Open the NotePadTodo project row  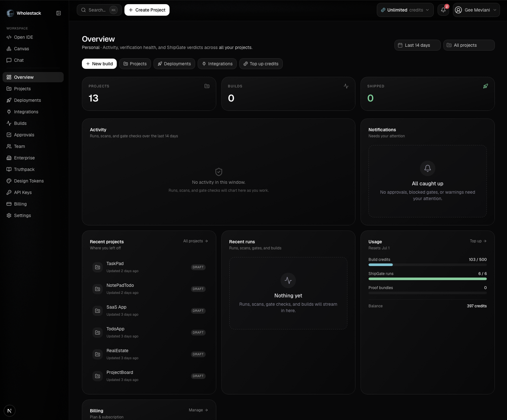(x=149, y=289)
